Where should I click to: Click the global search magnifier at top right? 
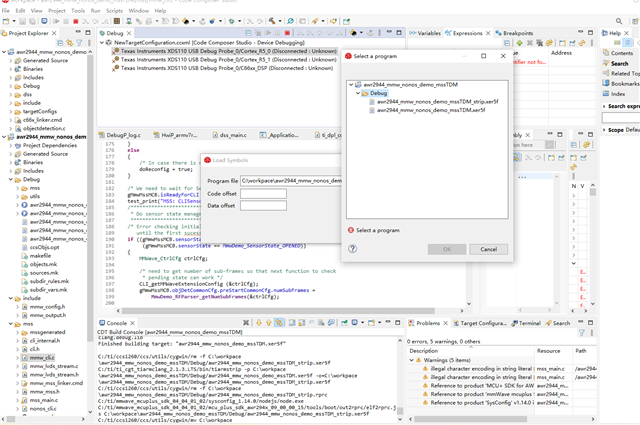point(619,21)
